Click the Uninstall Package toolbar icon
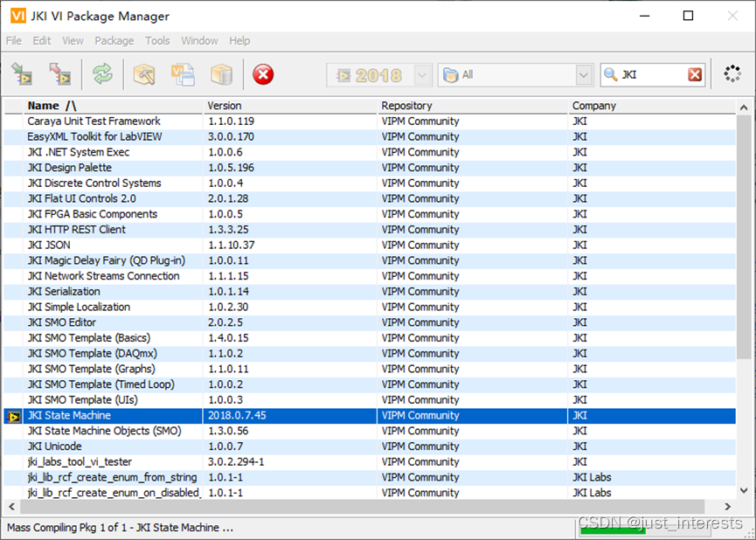The image size is (756, 540). tap(59, 75)
